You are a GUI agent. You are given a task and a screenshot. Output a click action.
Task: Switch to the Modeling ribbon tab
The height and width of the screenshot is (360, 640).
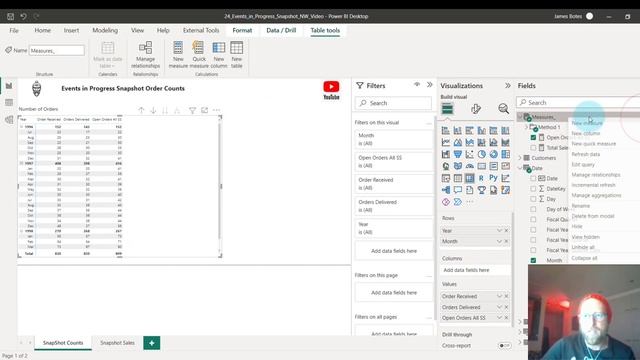click(x=105, y=30)
